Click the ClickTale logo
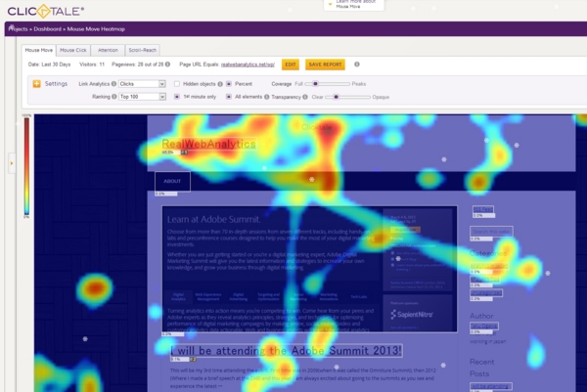 click(x=45, y=11)
